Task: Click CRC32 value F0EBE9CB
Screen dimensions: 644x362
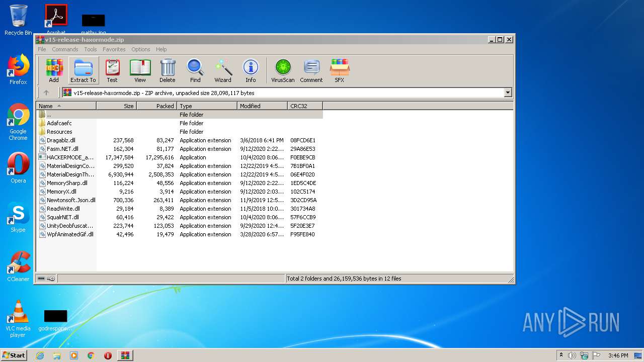Action: (303, 157)
